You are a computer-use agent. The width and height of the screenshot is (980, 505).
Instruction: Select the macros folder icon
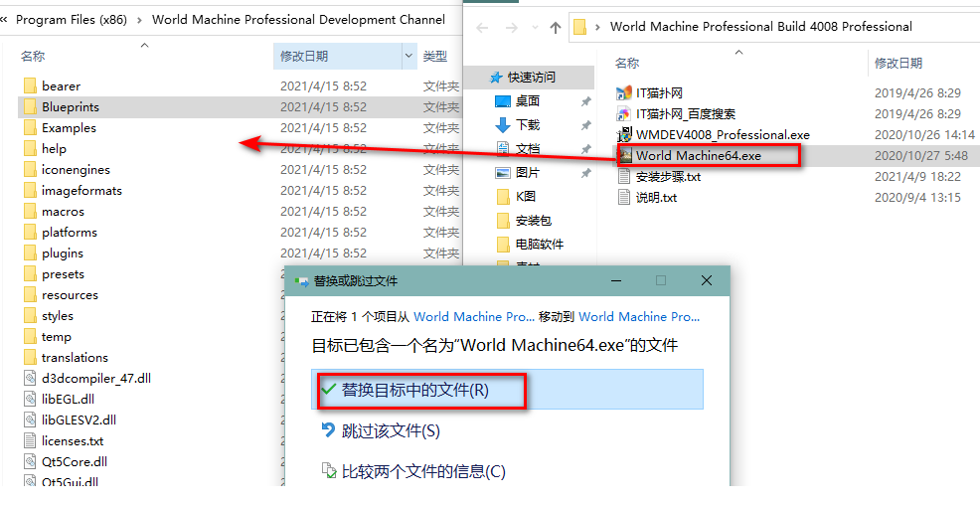[x=30, y=212]
